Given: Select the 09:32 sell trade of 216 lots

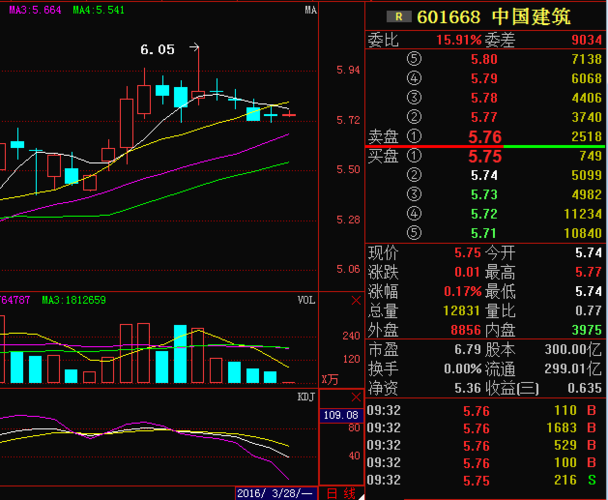Looking at the screenshot, I should (482, 481).
